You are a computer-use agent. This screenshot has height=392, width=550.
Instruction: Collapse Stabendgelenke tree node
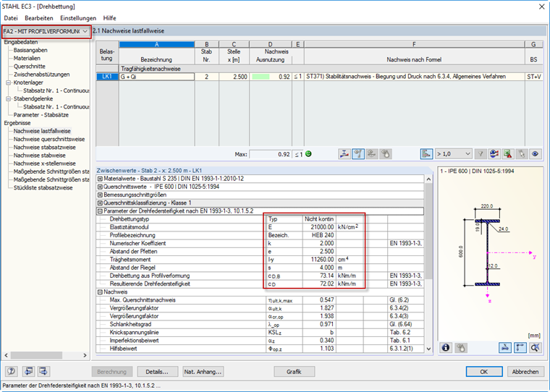click(9, 99)
